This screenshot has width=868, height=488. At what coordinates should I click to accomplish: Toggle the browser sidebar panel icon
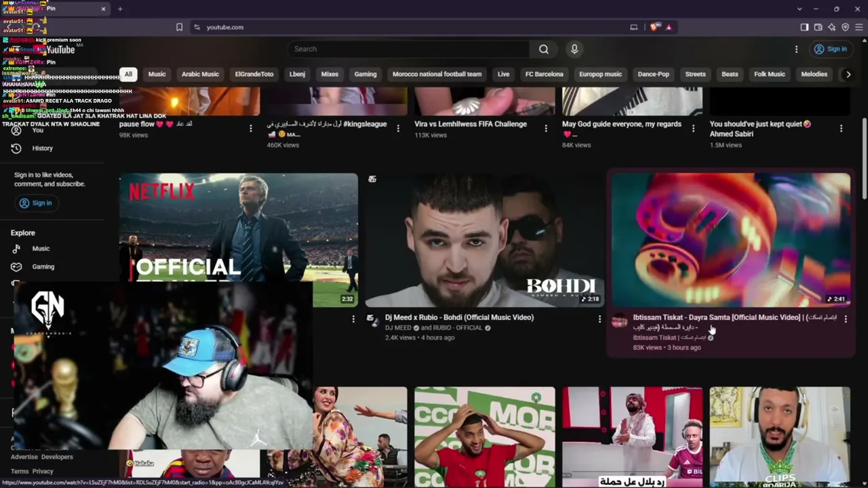click(804, 27)
